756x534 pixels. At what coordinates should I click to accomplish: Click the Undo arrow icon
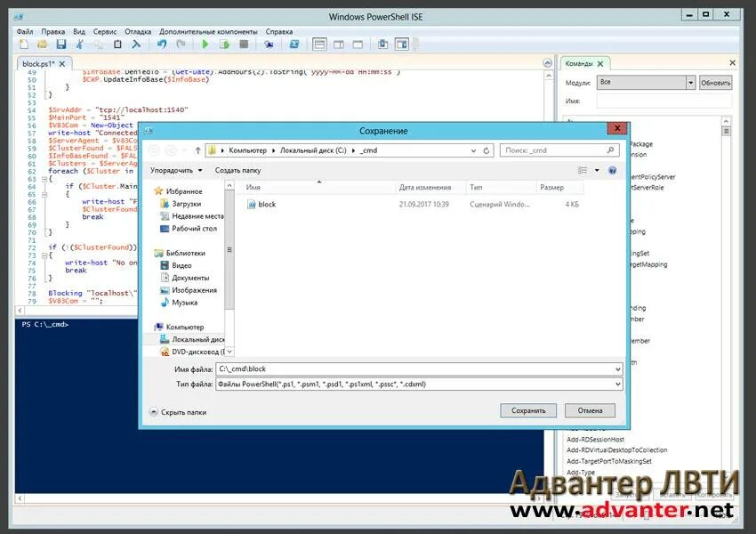162,44
